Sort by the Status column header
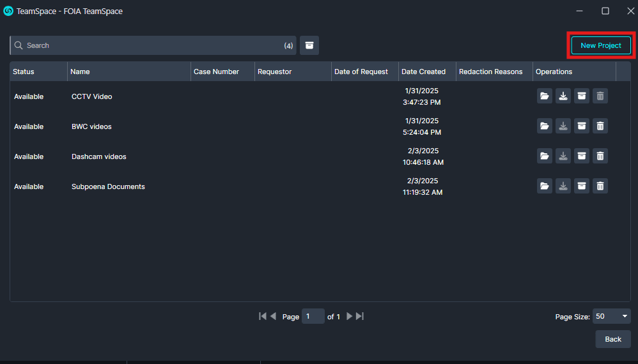This screenshot has width=638, height=364. point(38,72)
